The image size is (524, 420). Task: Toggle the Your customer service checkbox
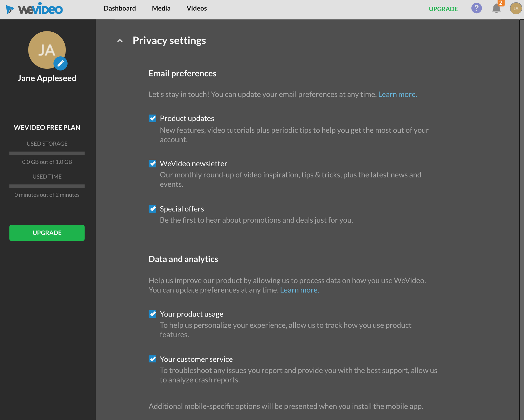[152, 359]
